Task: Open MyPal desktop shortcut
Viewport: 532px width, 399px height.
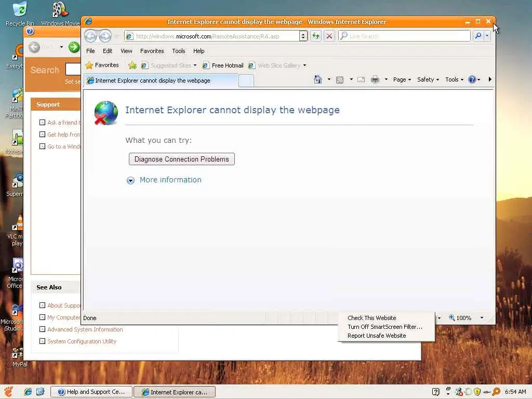Action: [19, 357]
